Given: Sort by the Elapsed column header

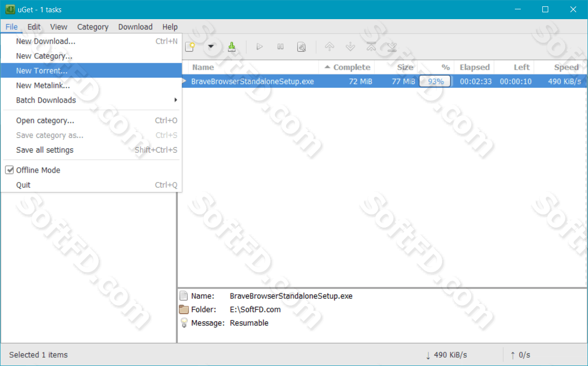Looking at the screenshot, I should (474, 68).
